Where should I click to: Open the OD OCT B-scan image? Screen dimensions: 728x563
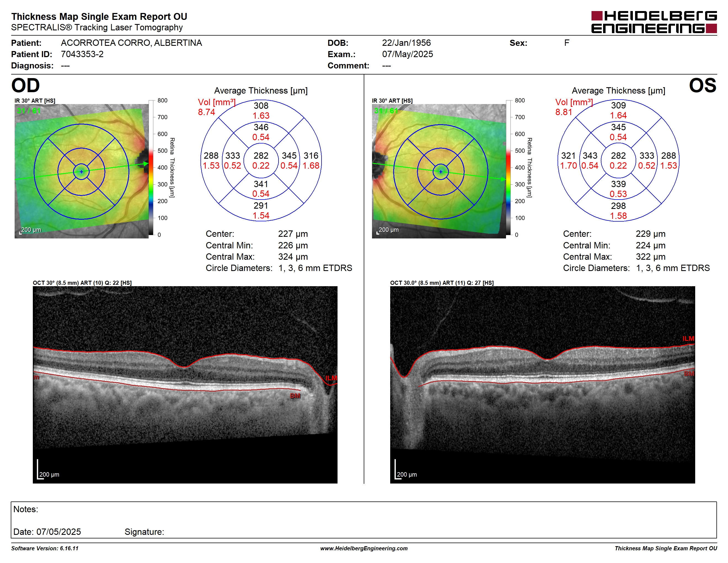[x=185, y=384]
